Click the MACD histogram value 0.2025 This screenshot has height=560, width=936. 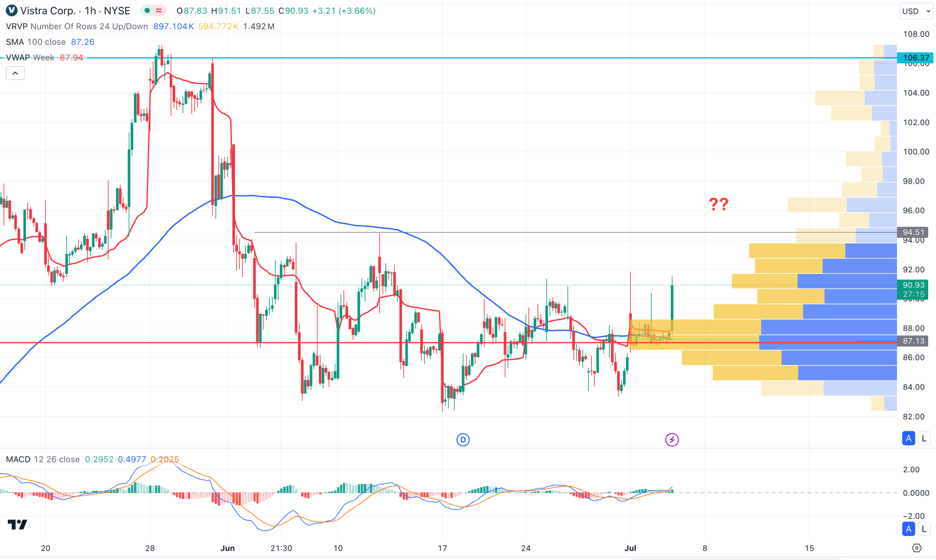tap(165, 459)
